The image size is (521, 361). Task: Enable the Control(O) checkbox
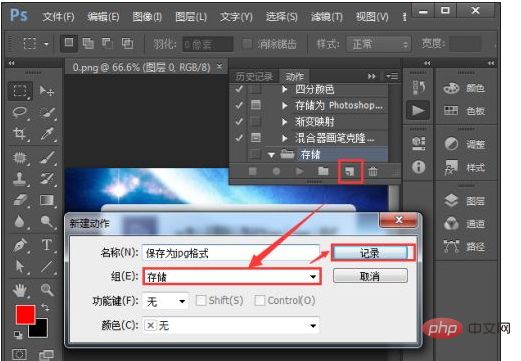coord(259,301)
